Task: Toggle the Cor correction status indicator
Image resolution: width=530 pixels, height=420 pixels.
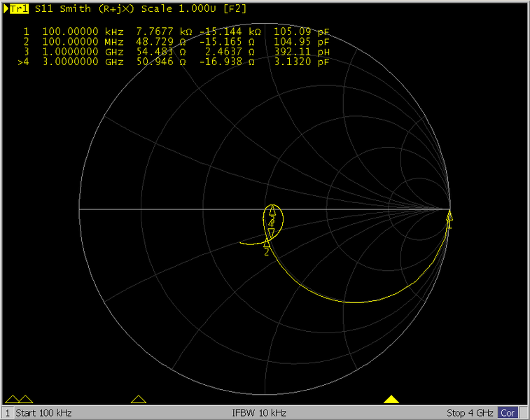Action: point(508,413)
